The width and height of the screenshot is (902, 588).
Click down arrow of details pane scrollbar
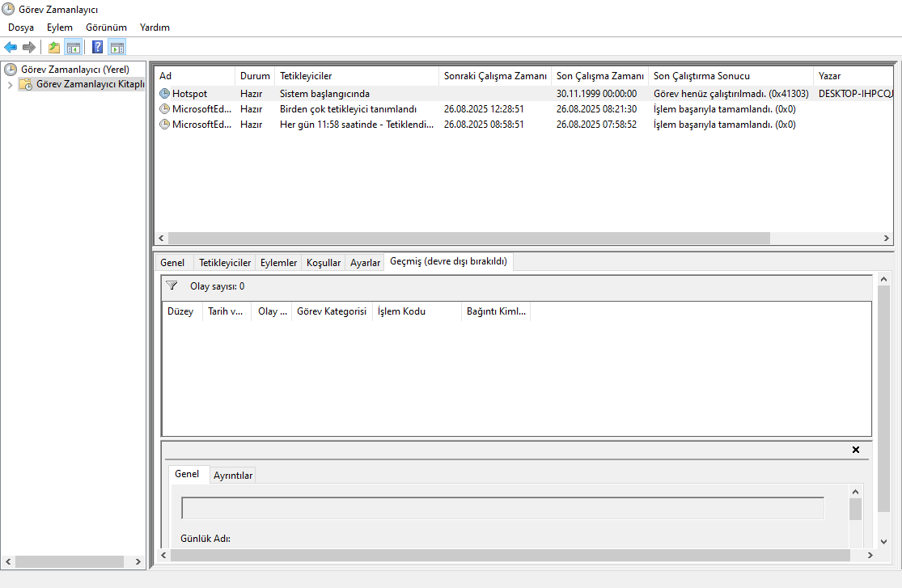pyautogui.click(x=883, y=541)
